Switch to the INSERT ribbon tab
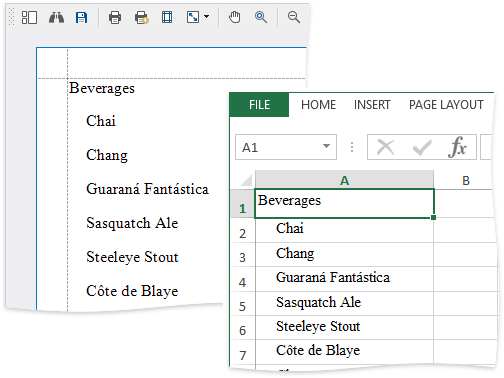Image resolution: width=504 pixels, height=378 pixels. tap(372, 105)
